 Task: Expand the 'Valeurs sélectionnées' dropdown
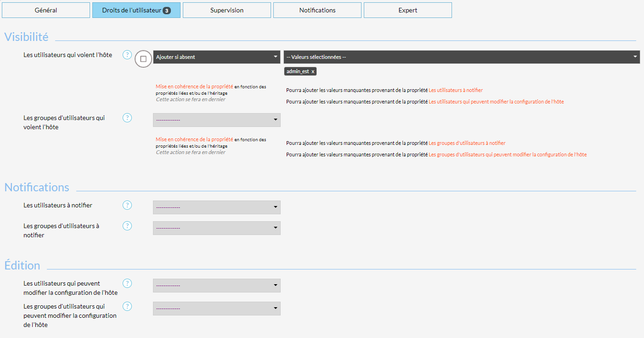(461, 57)
